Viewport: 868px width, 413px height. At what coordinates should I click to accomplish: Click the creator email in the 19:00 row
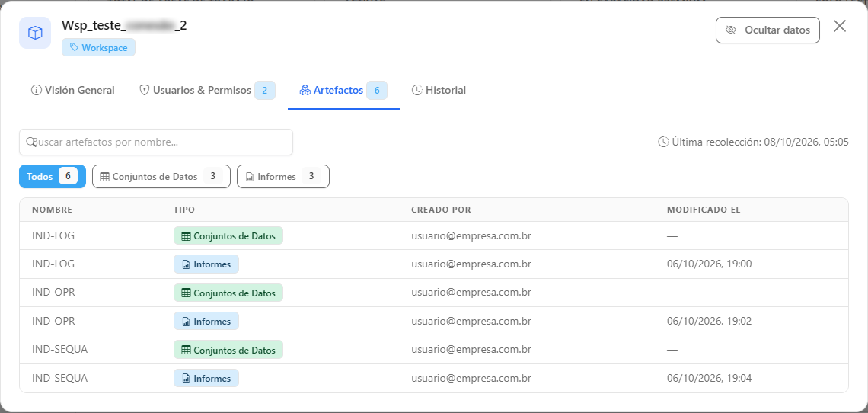471,264
